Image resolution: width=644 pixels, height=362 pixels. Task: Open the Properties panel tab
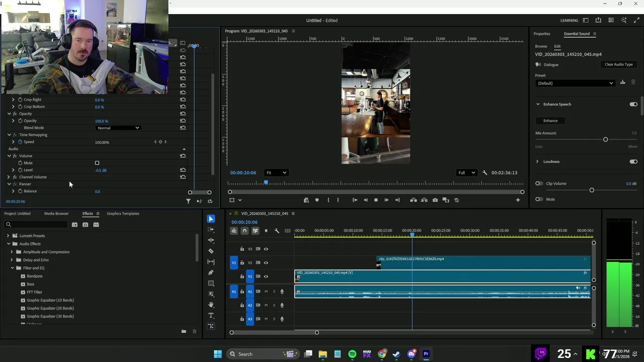pyautogui.click(x=542, y=34)
